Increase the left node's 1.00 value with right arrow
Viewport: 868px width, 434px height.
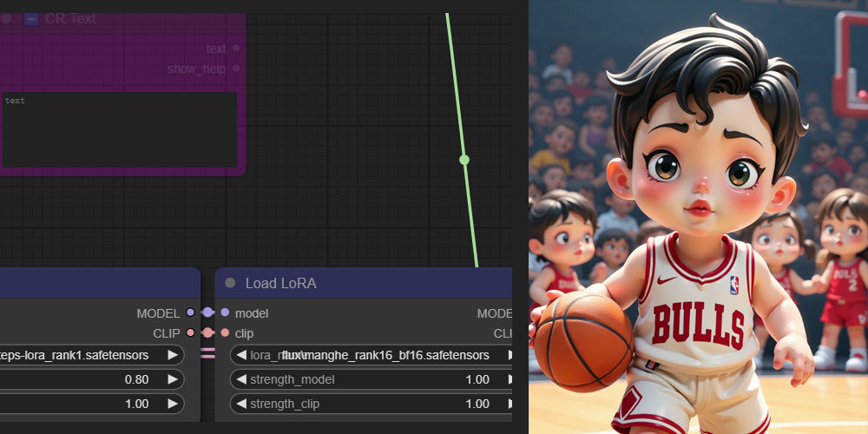pos(173,404)
